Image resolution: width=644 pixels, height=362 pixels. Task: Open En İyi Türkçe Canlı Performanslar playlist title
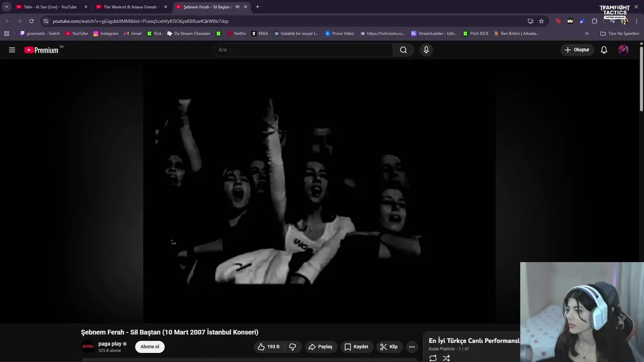click(x=474, y=341)
